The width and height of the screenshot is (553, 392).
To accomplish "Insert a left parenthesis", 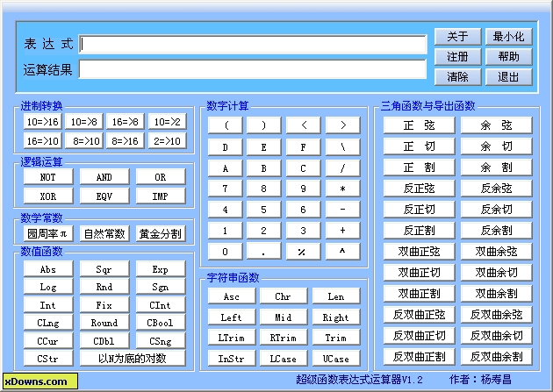I will [226, 125].
